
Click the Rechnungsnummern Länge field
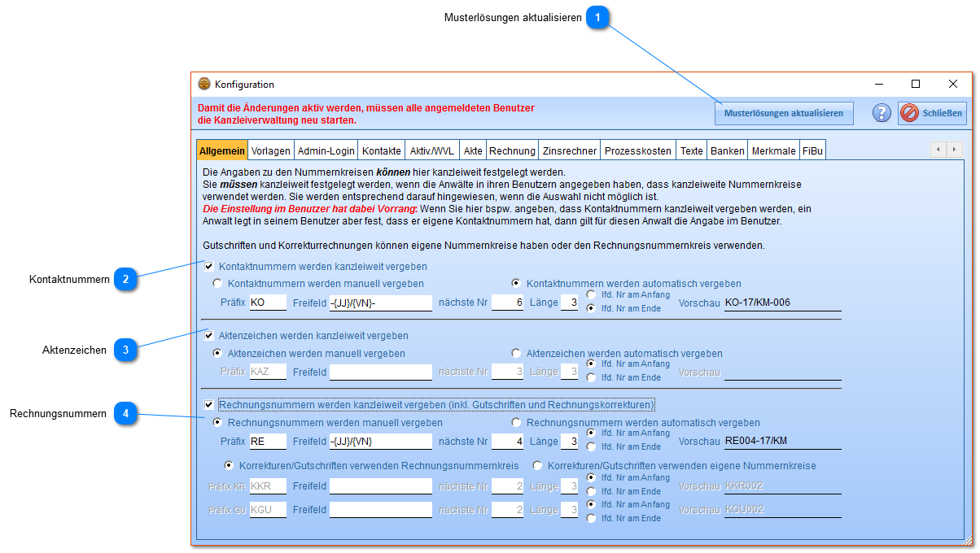[x=569, y=442]
